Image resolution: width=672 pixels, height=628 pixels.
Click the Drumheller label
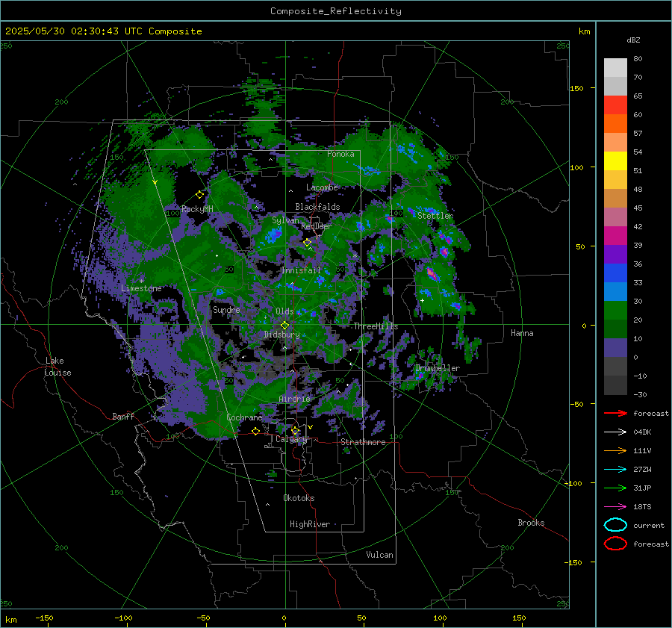click(x=438, y=368)
